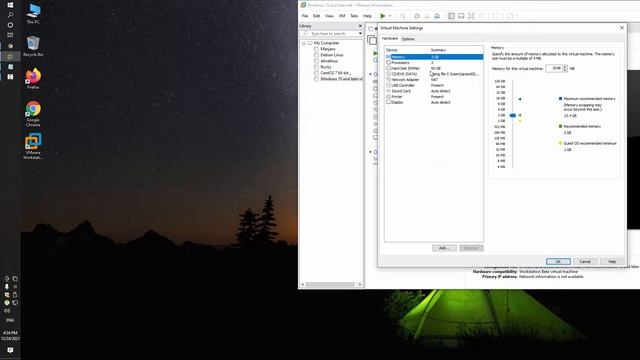Viewport: 640px width, 360px height.
Task: Open the Tabs menu
Action: [354, 16]
